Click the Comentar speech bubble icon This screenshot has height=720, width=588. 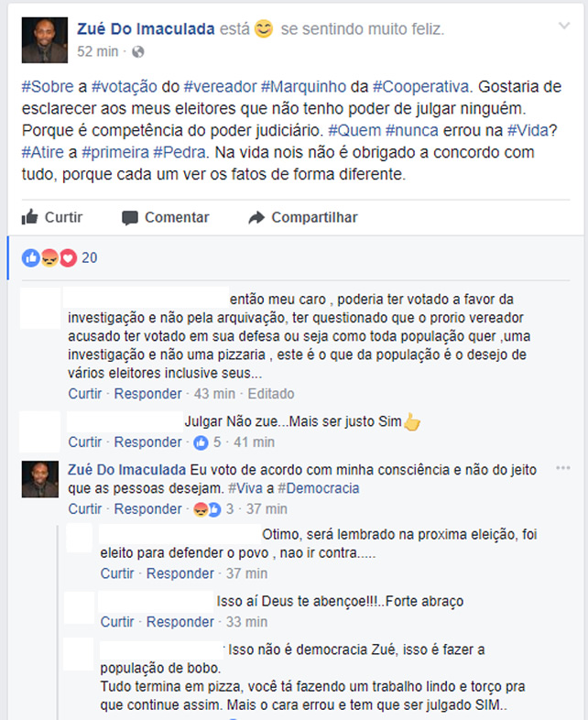(130, 218)
